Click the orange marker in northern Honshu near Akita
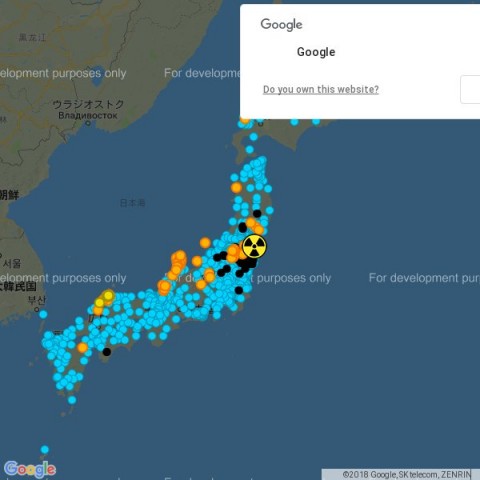This screenshot has height=480, width=480. pyautogui.click(x=236, y=188)
